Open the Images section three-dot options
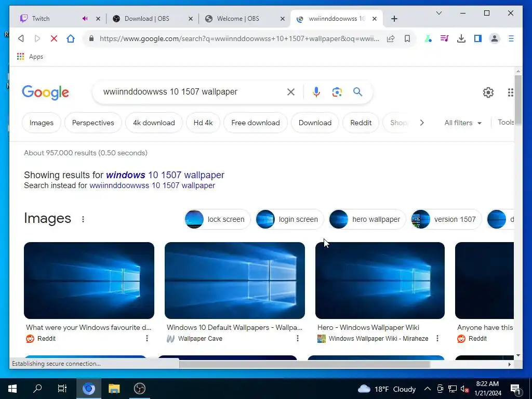 click(83, 219)
